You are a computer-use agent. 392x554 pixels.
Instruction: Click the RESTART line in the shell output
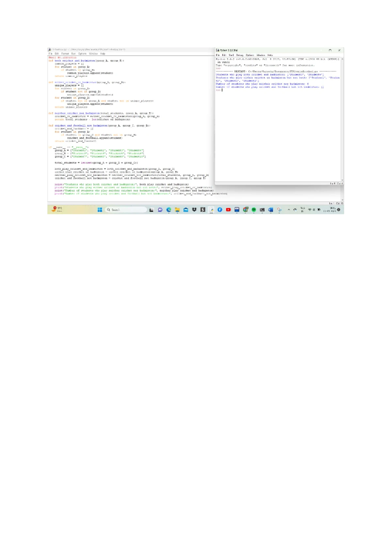(x=276, y=72)
